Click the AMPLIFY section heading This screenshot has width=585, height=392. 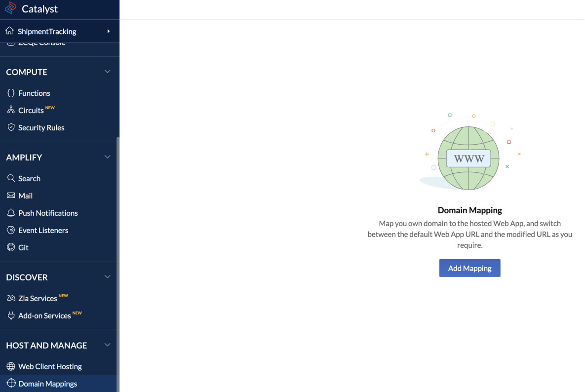point(24,157)
